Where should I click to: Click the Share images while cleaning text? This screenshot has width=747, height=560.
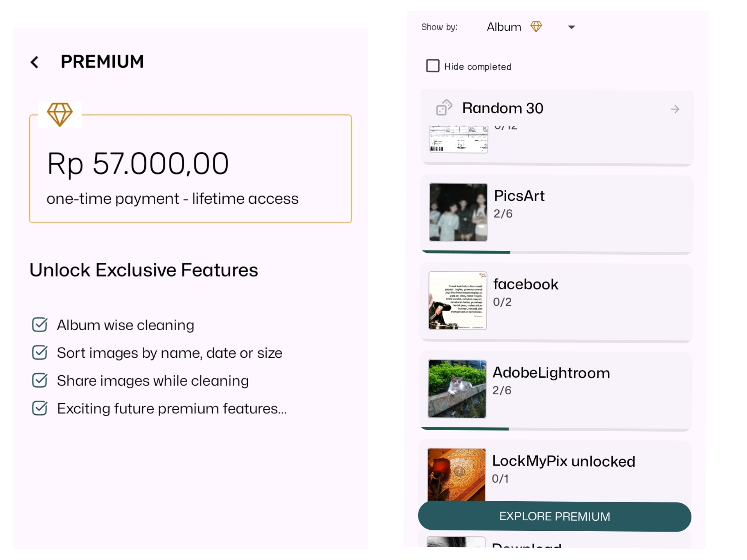(x=153, y=381)
